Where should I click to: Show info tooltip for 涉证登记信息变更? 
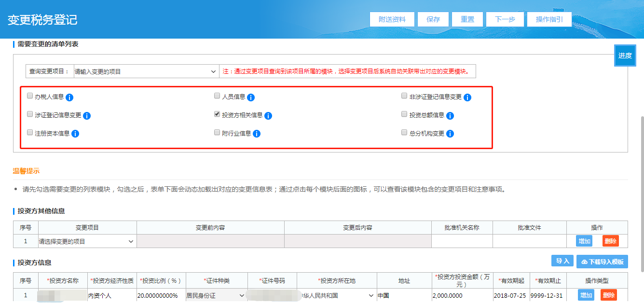point(87,116)
